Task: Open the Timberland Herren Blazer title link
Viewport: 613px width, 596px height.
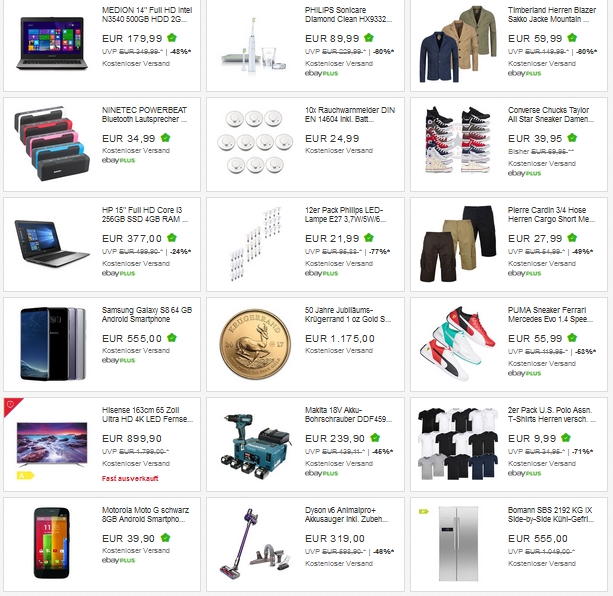Action: (x=552, y=14)
